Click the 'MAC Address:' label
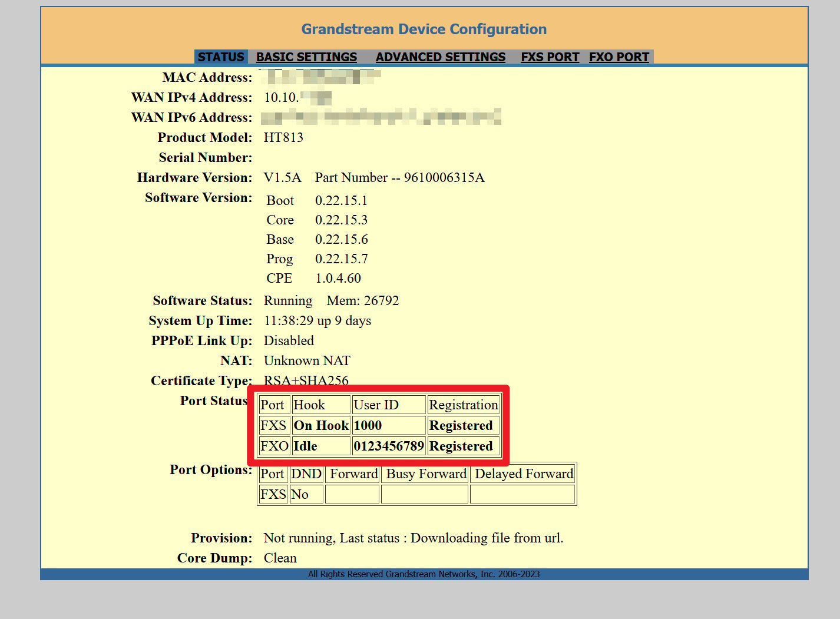840x619 pixels. 207,78
